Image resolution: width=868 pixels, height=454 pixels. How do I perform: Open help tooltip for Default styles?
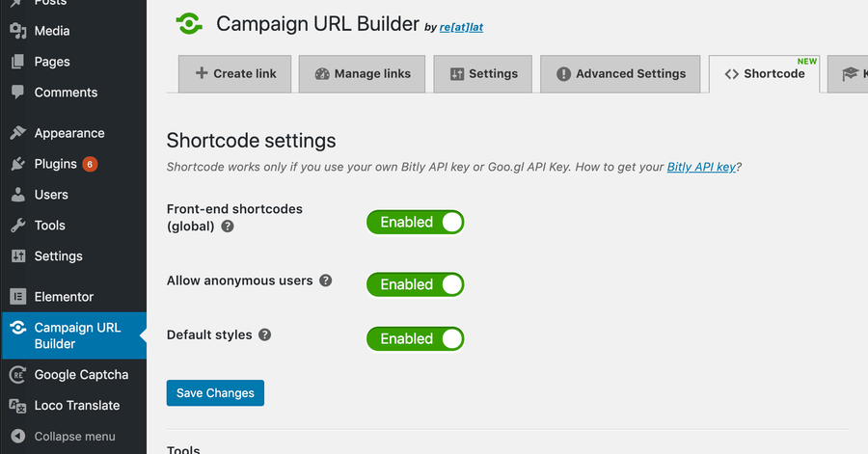pos(264,334)
